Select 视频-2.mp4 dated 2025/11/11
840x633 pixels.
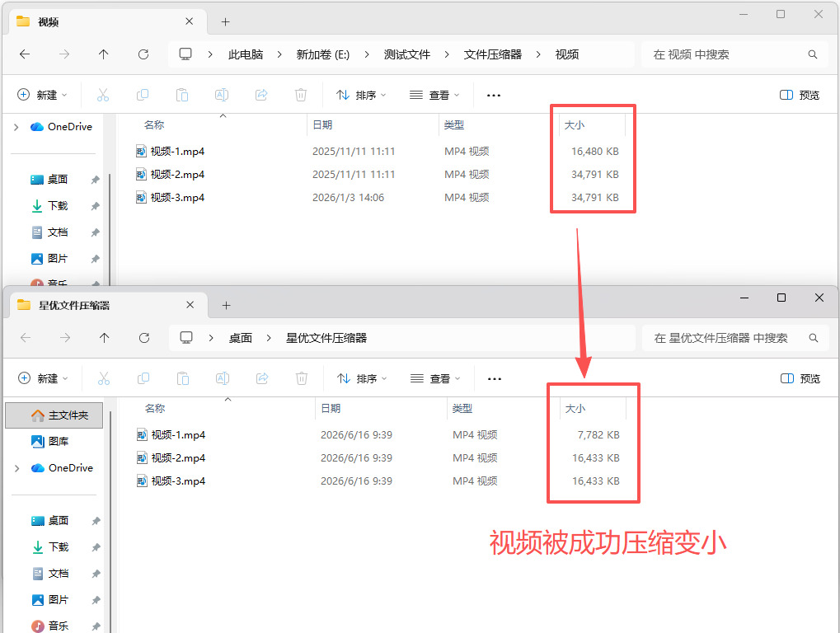[378, 175]
